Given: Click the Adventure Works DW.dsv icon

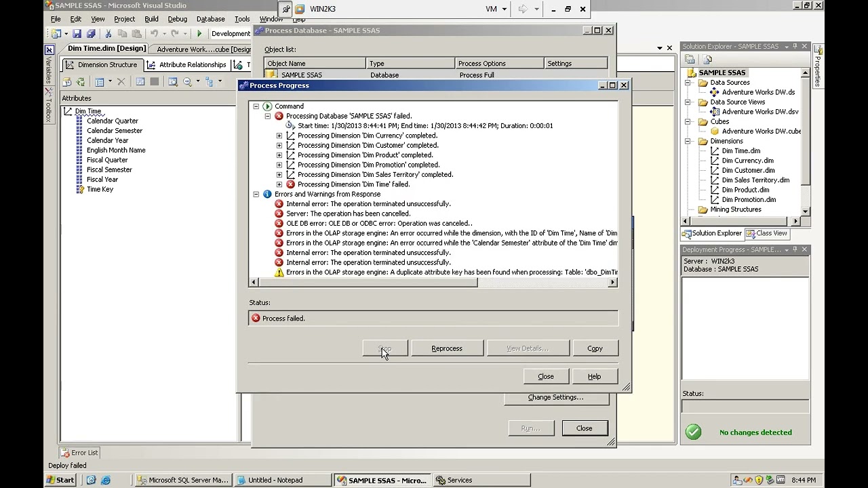Looking at the screenshot, I should point(715,112).
